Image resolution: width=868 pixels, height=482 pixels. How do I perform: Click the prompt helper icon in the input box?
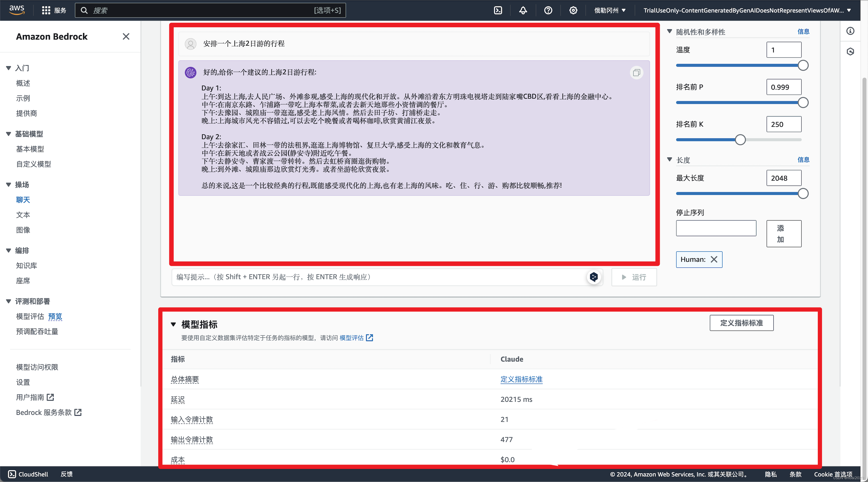594,277
